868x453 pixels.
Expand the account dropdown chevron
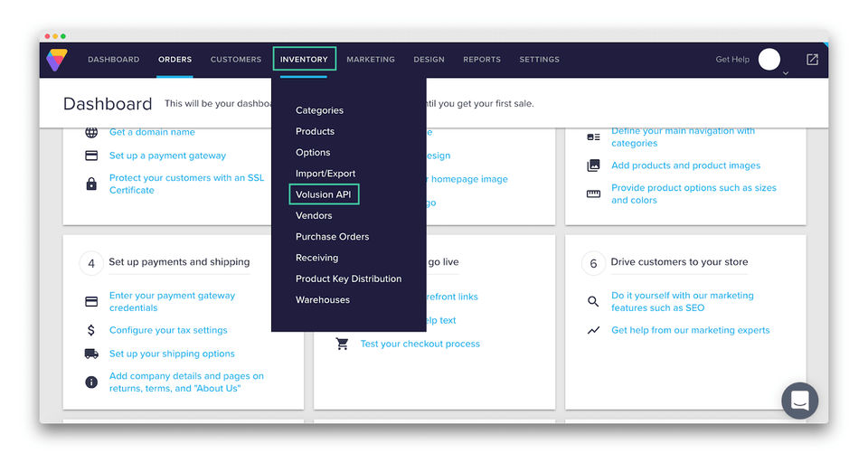click(x=786, y=73)
